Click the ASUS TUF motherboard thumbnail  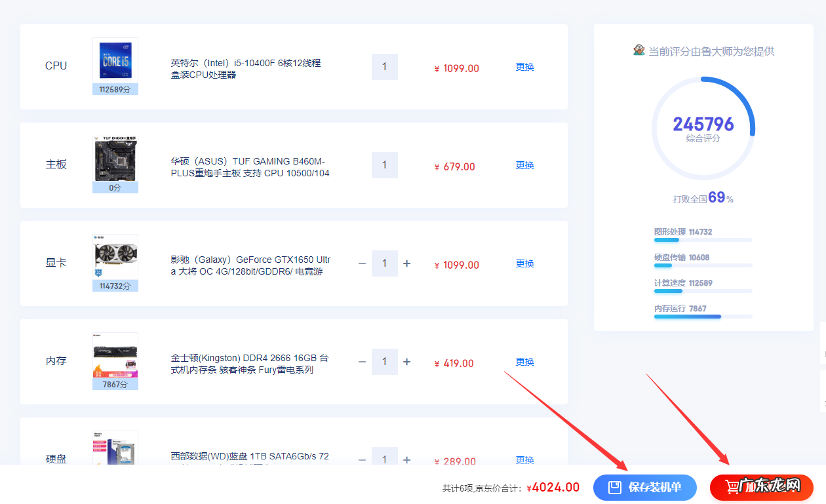coord(115,161)
